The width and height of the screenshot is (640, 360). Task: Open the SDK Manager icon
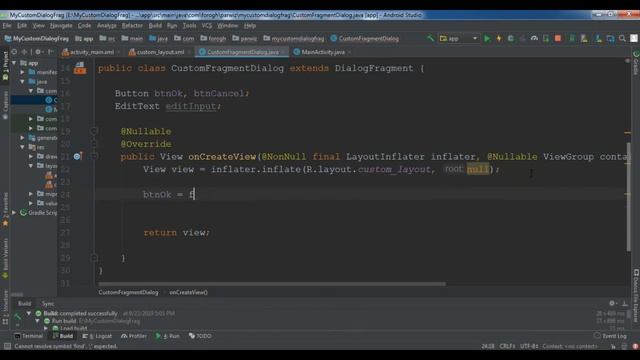pos(598,38)
